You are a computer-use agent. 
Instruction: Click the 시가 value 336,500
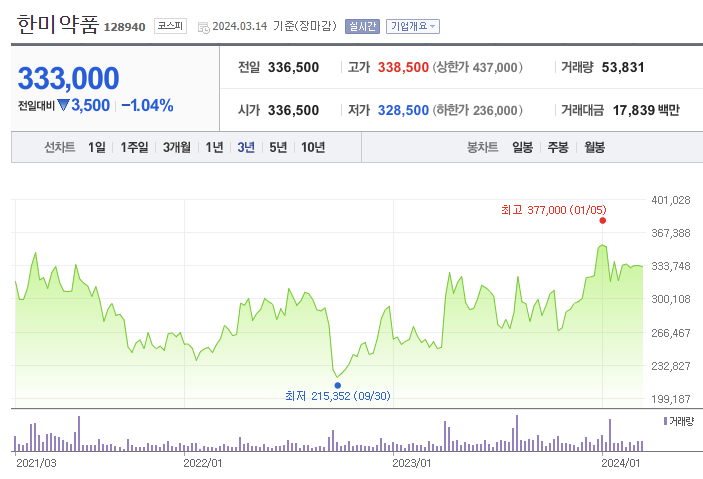pos(293,110)
